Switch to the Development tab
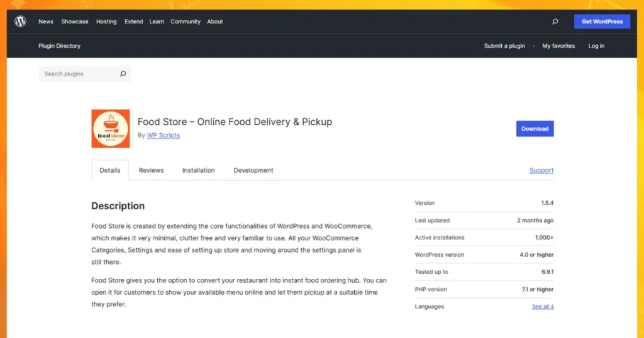 [x=253, y=170]
